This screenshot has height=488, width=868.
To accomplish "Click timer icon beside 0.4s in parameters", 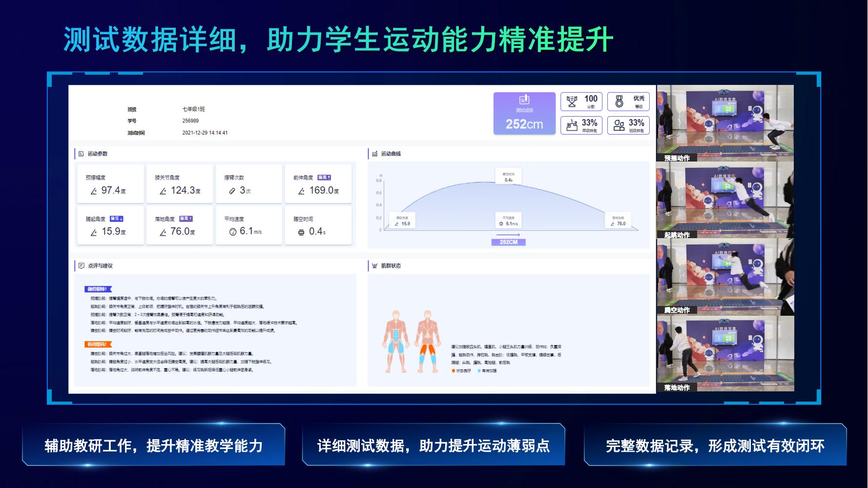I will (x=301, y=233).
